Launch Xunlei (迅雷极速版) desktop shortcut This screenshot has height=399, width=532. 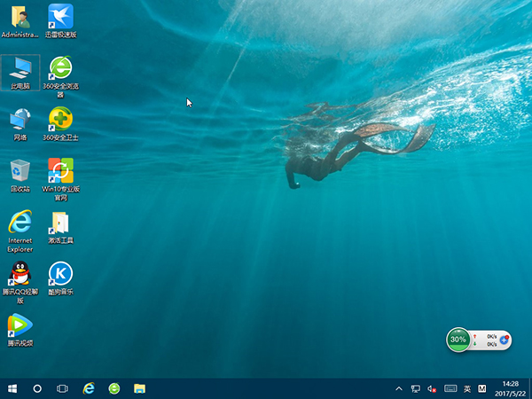click(x=60, y=17)
